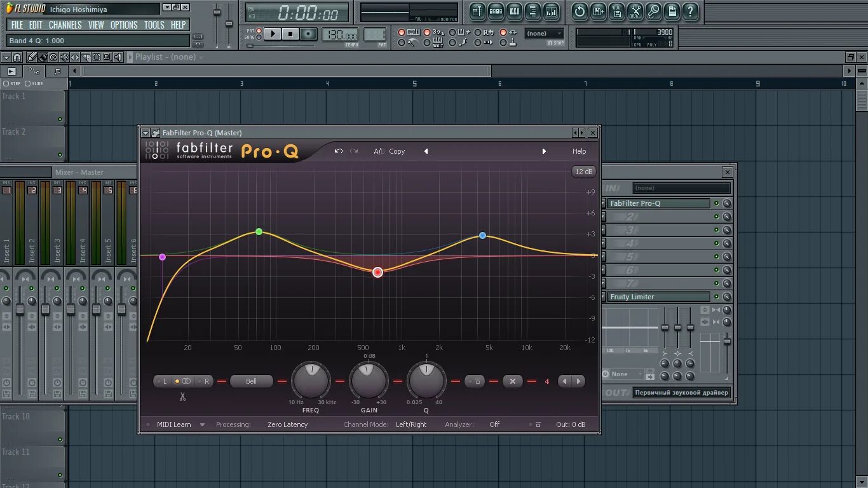The width and height of the screenshot is (868, 488).
Task: Delete the selected band with X button
Action: 513,381
